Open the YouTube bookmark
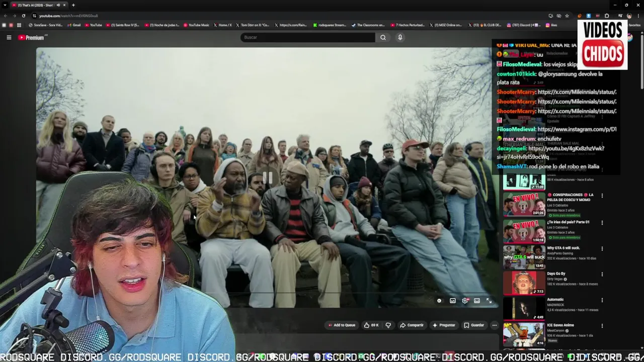Image resolution: width=644 pixels, height=362 pixels. [x=93, y=25]
